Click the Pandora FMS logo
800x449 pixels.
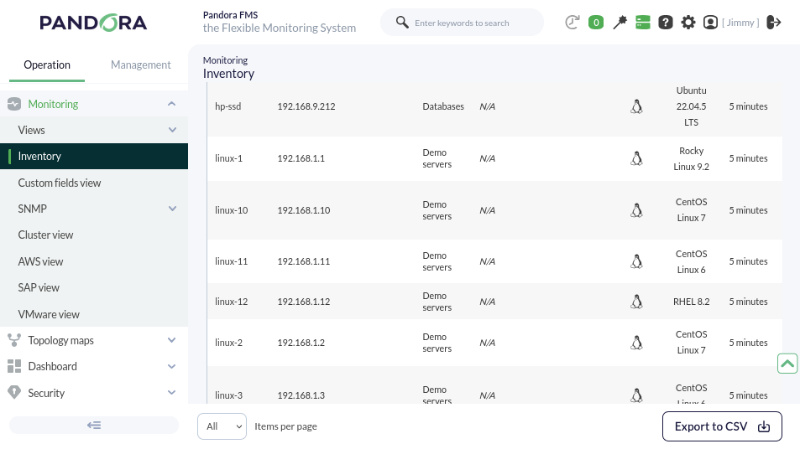[x=93, y=23]
